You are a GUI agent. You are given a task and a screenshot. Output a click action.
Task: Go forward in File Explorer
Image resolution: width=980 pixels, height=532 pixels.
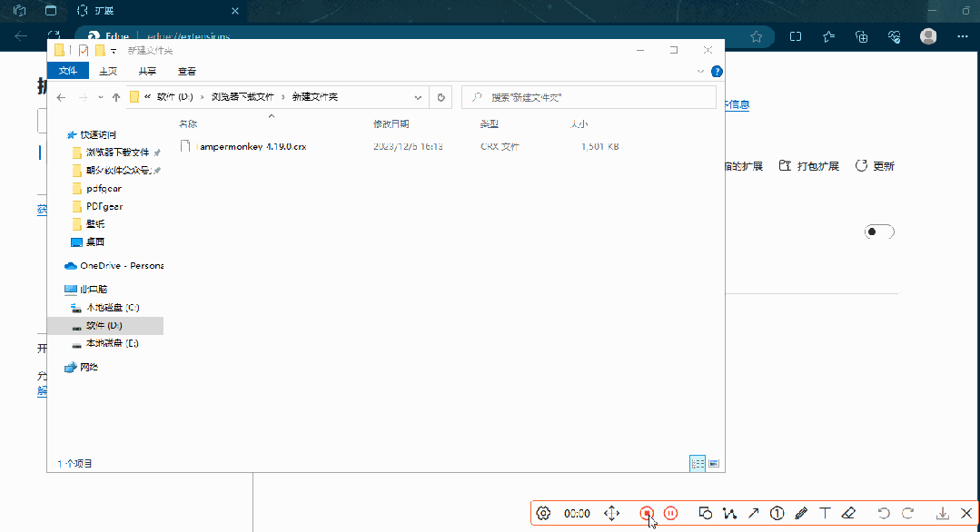83,97
